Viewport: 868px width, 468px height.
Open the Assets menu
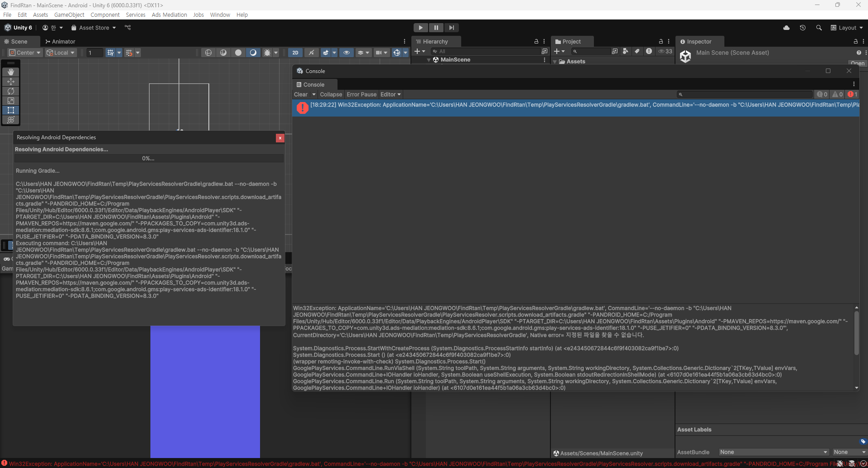(x=40, y=15)
